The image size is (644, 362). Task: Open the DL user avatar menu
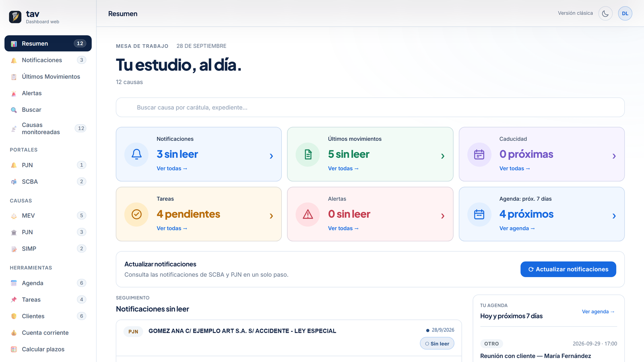click(x=625, y=13)
